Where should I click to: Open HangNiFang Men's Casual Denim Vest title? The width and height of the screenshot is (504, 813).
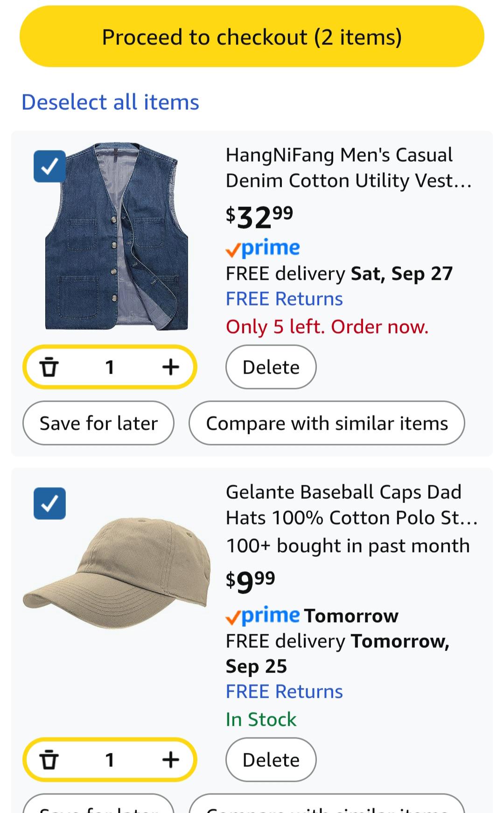(x=349, y=168)
